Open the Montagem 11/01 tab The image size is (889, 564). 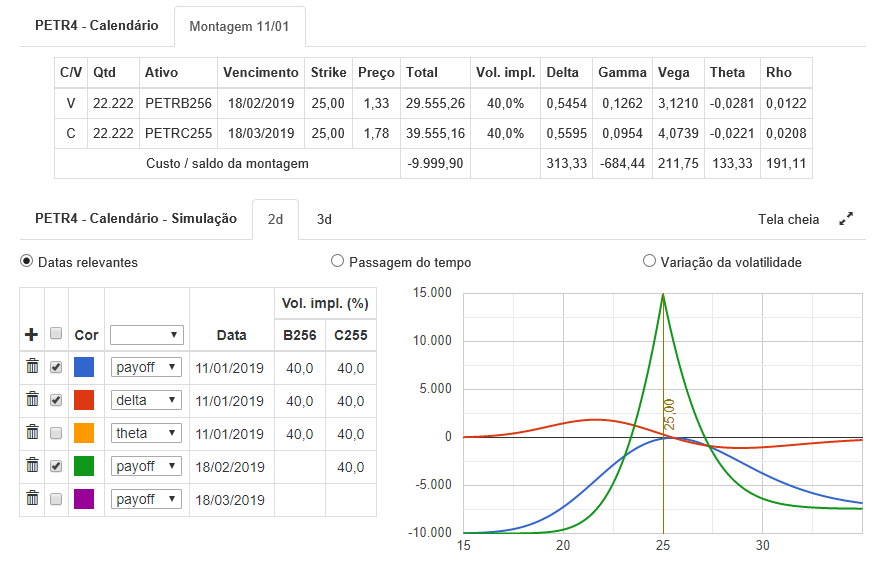pyautogui.click(x=239, y=27)
